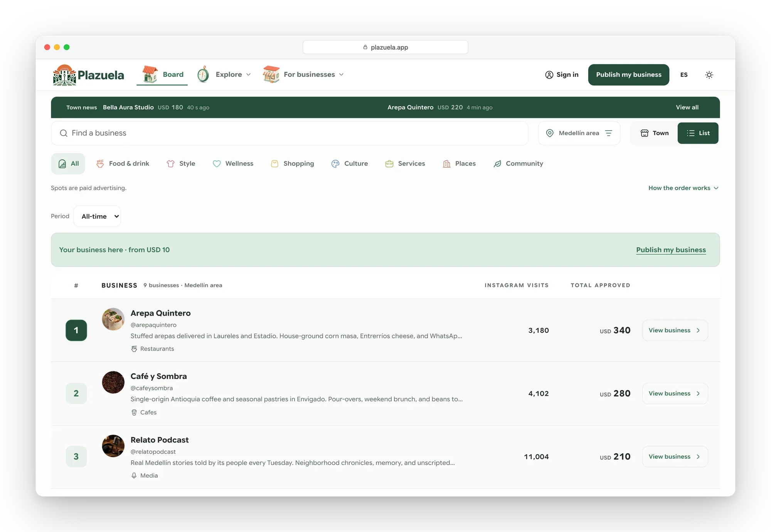Viewport: 771px width, 532px height.
Task: Open the Medellín area filter
Action: pyautogui.click(x=579, y=133)
